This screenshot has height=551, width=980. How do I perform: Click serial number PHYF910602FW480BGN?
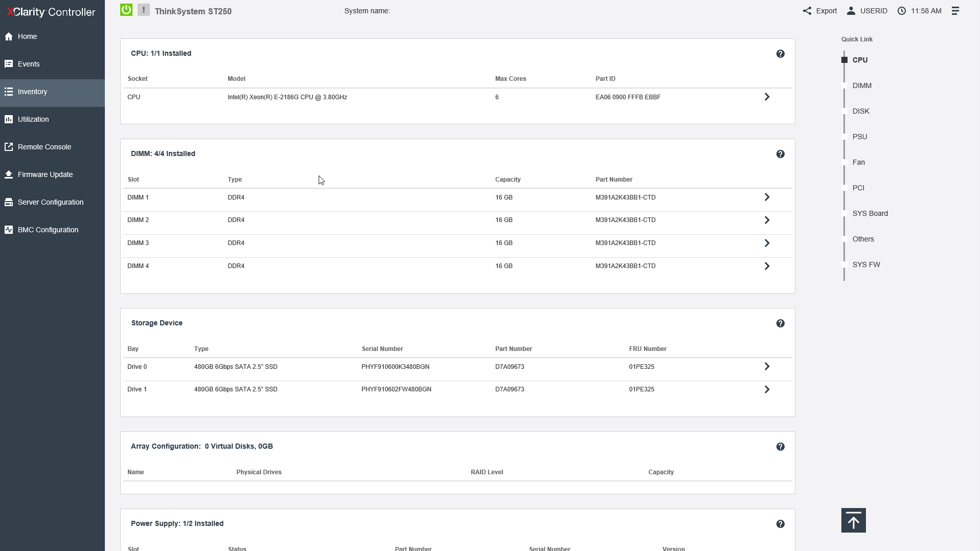click(396, 389)
